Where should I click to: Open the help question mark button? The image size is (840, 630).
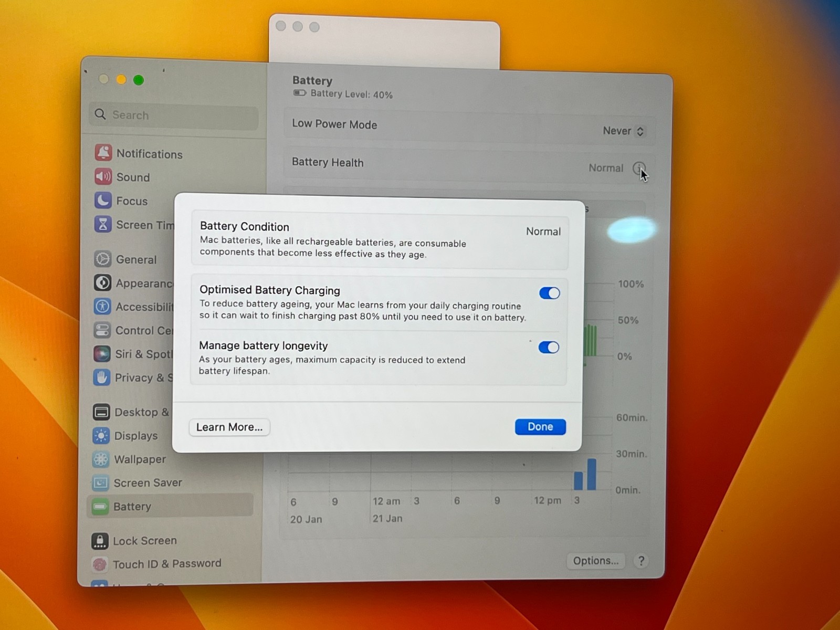(641, 561)
